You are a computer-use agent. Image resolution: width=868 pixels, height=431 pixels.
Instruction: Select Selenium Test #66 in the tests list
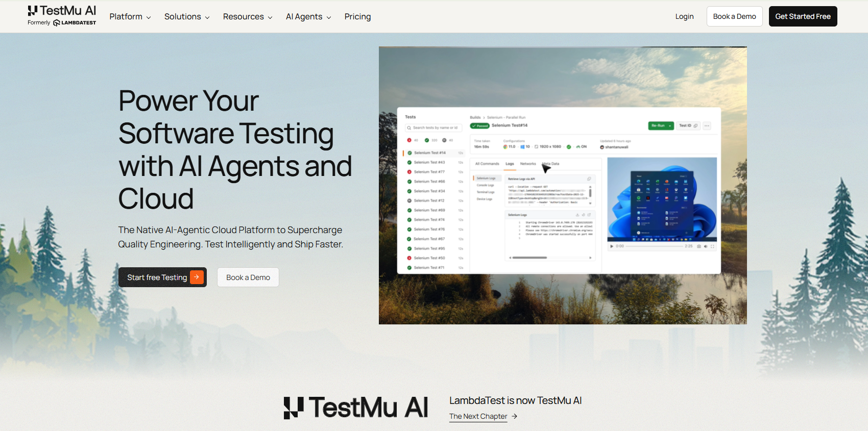434,182
